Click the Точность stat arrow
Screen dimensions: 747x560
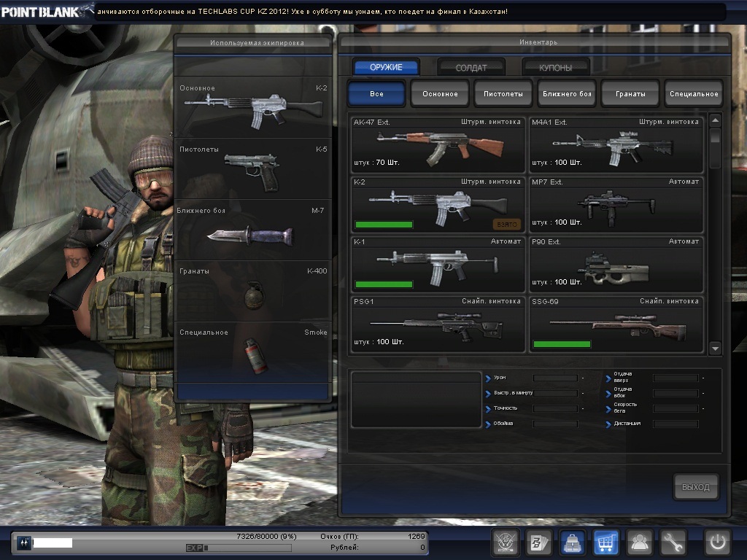click(x=488, y=409)
